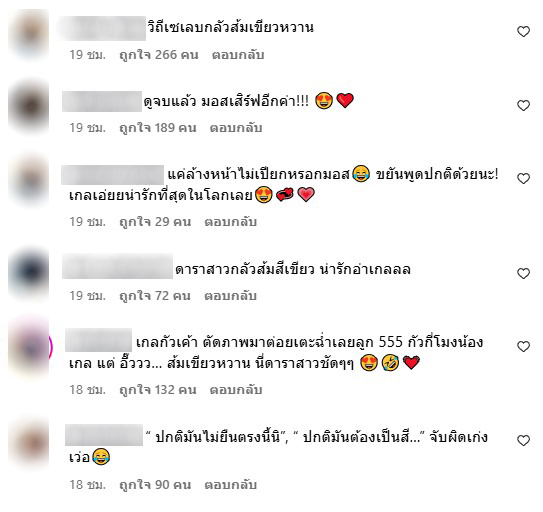Tap heart icon on 132-likes comment

click(x=523, y=346)
